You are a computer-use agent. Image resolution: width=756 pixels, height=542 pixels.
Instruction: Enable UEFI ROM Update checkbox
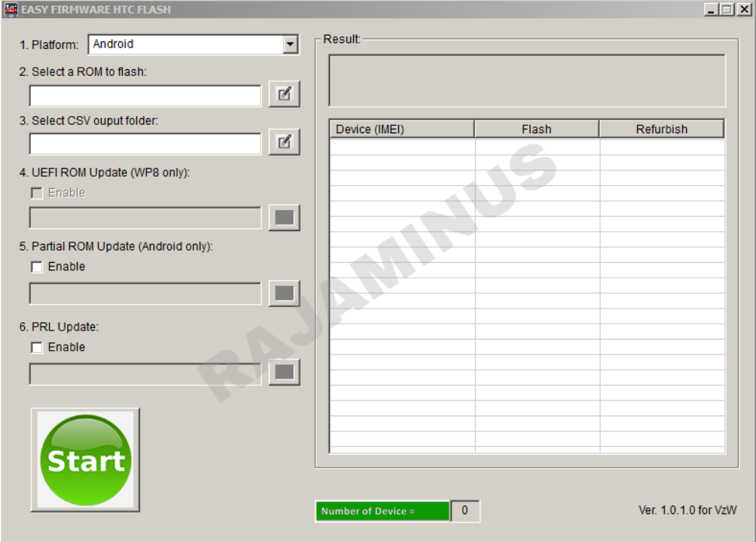click(x=37, y=193)
